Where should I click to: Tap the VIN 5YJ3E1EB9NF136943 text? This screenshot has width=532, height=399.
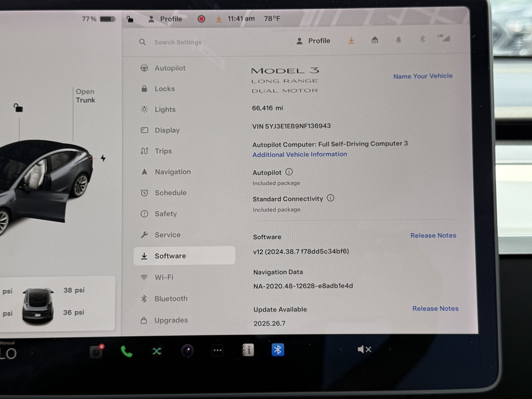coord(291,126)
